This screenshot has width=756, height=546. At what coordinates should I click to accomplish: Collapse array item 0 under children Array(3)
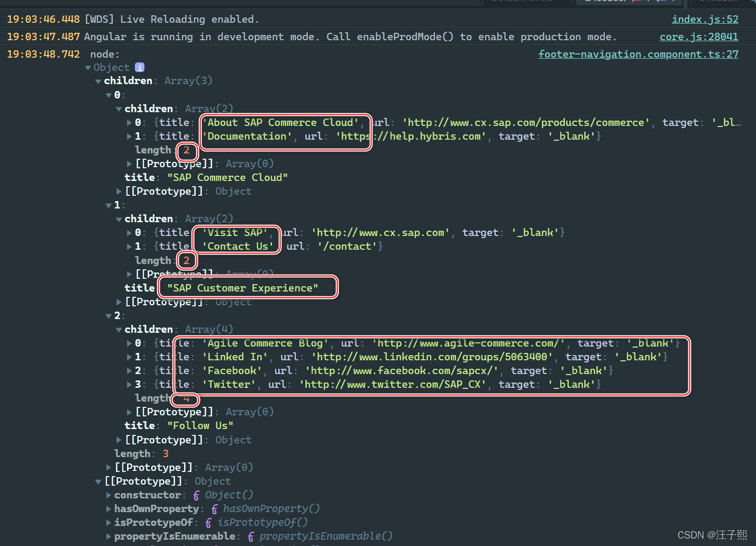click(x=108, y=95)
